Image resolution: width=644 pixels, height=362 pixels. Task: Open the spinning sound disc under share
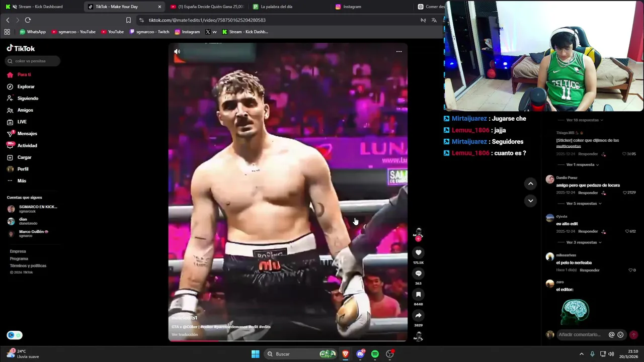(418, 337)
